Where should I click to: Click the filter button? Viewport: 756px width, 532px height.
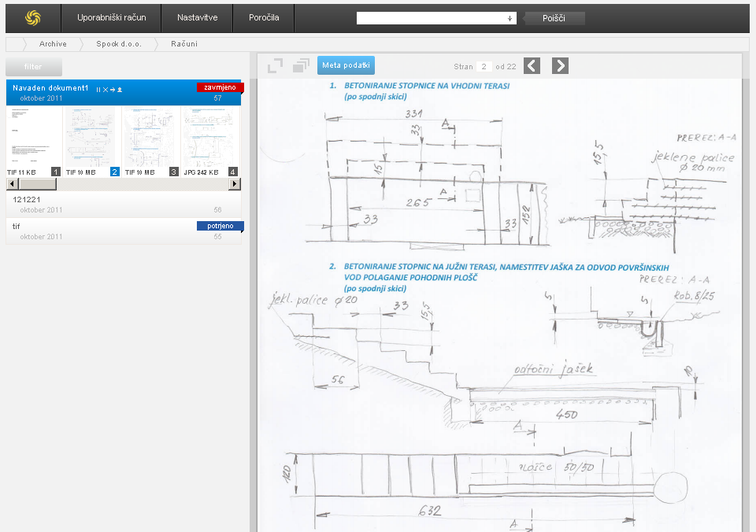tap(33, 67)
